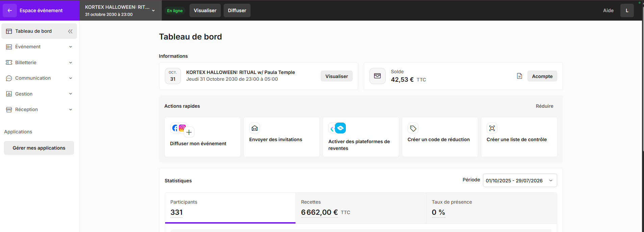Click Gérer mes applications button
Image resolution: width=644 pixels, height=232 pixels.
pyautogui.click(x=39, y=148)
